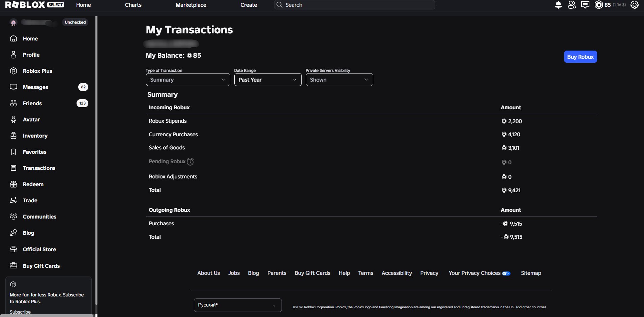Click the Unchecked badge near username

75,22
